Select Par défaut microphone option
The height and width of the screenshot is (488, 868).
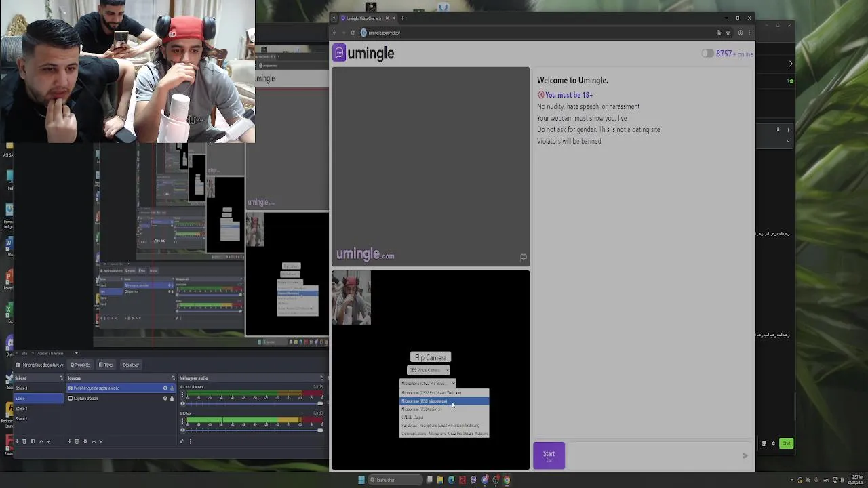click(x=444, y=426)
